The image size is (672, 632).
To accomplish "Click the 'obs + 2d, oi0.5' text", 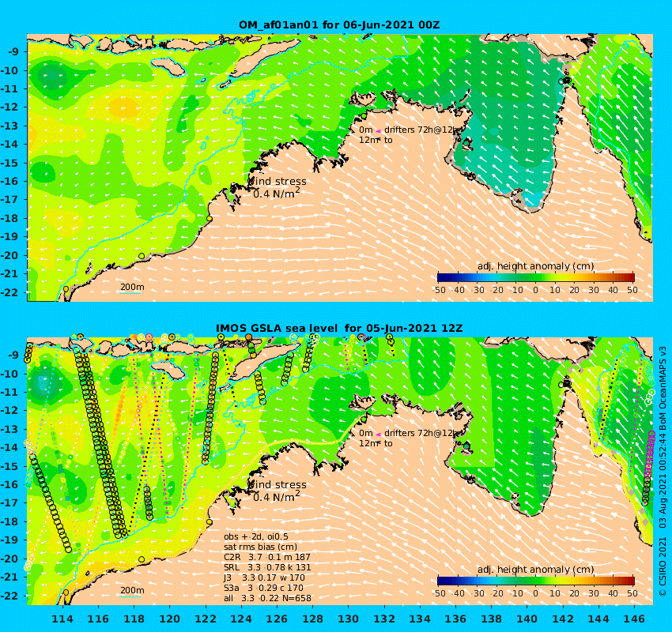I will point(256,536).
